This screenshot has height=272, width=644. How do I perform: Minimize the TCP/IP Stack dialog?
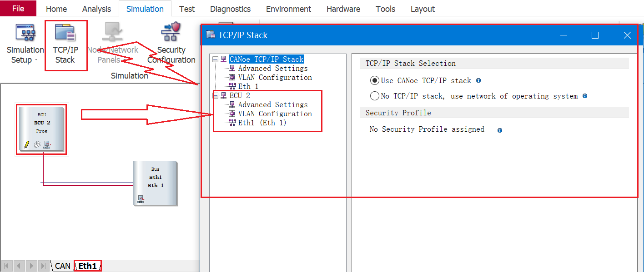[x=563, y=35]
